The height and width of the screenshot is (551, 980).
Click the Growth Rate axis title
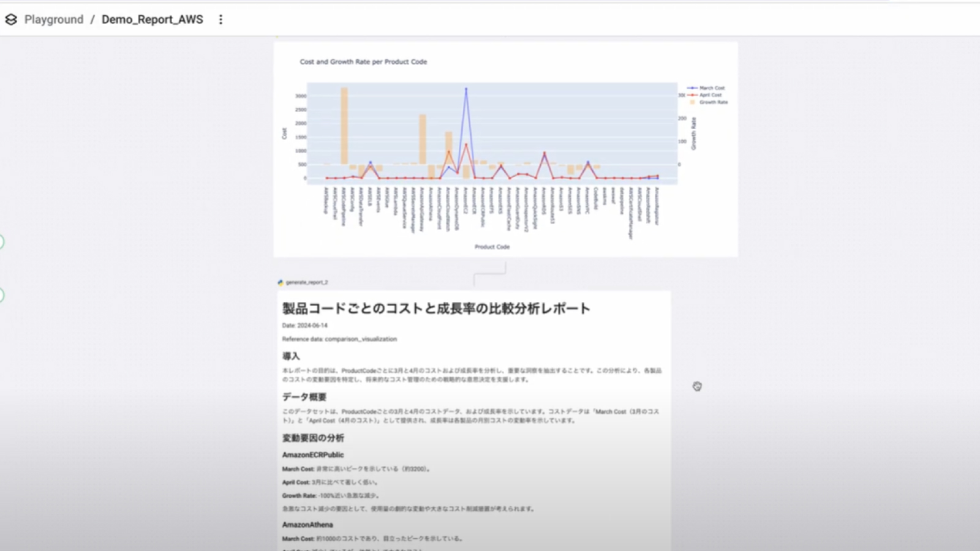693,133
